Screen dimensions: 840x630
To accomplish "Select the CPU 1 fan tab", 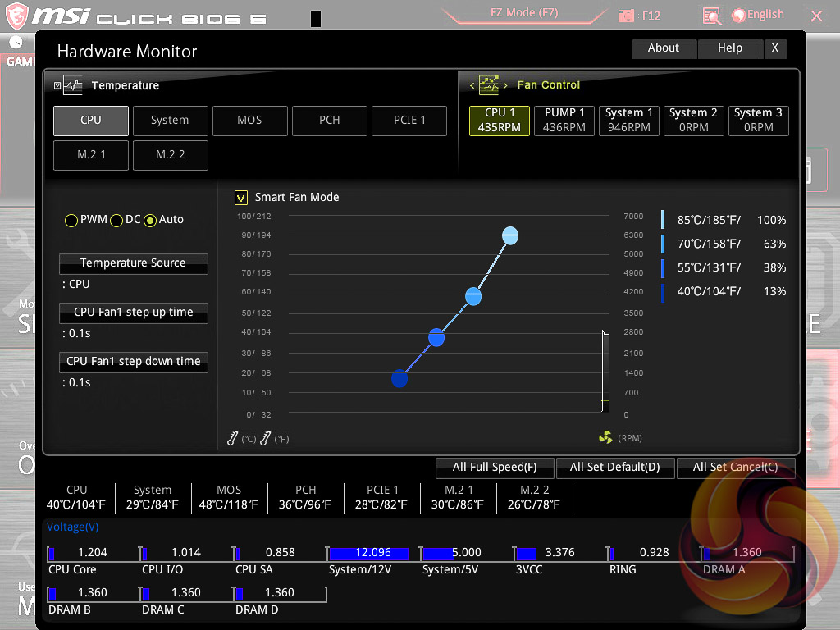I will pos(500,121).
